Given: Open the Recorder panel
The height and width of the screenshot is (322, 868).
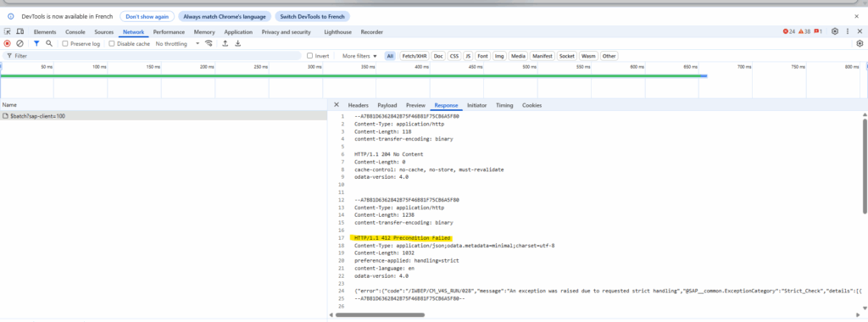Looking at the screenshot, I should 372,32.
